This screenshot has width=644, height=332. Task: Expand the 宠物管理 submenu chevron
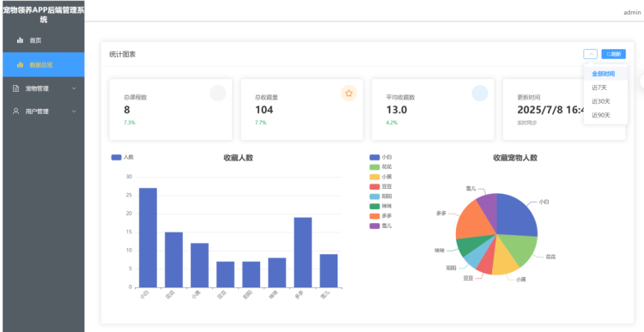(74, 88)
